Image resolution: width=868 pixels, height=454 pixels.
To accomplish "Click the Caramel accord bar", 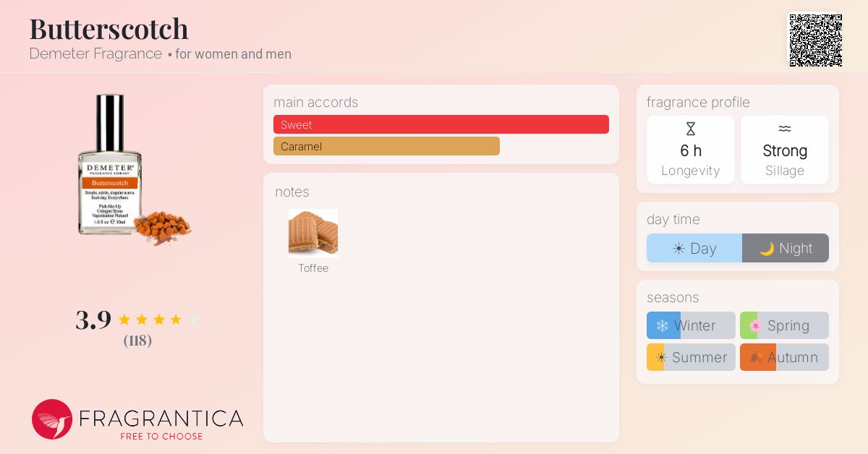I will click(x=386, y=146).
